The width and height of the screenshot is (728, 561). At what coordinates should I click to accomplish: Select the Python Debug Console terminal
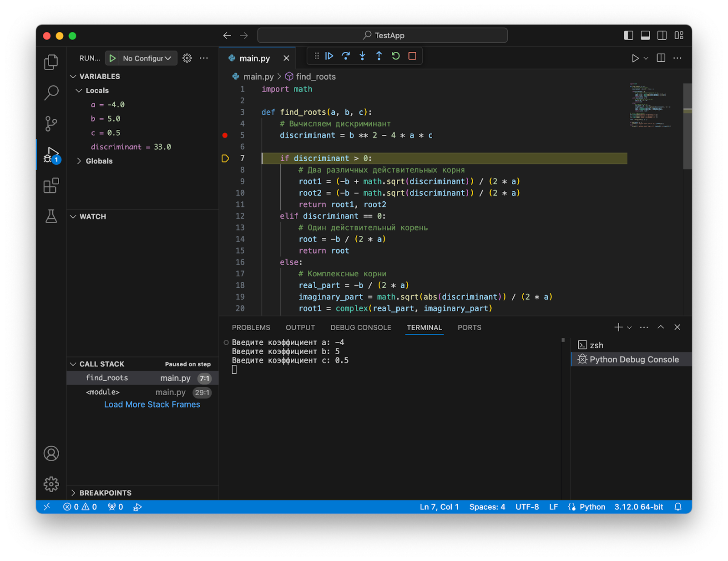[x=631, y=359]
